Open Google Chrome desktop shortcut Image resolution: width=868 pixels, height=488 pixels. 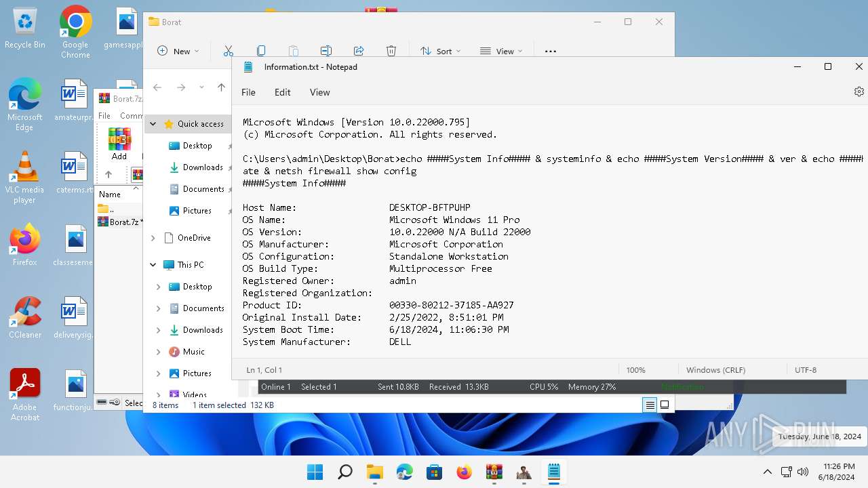[x=75, y=32]
